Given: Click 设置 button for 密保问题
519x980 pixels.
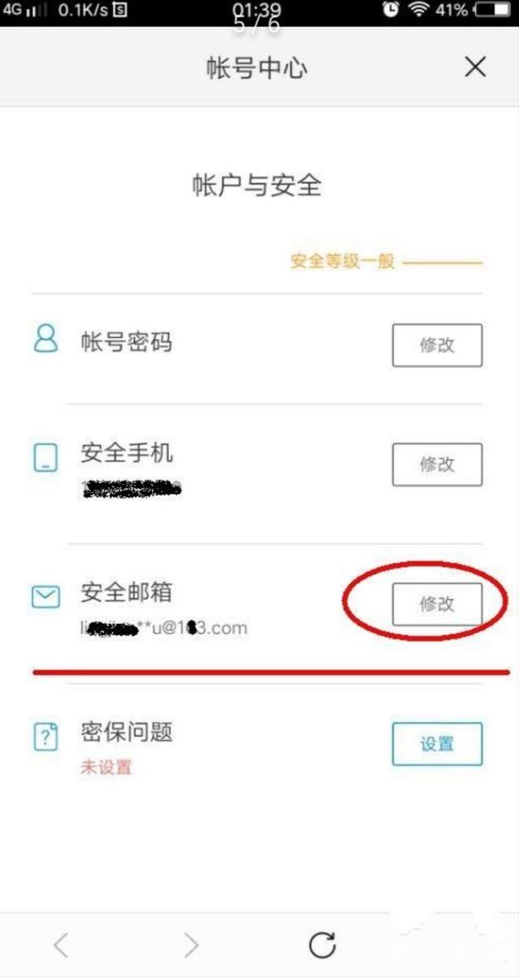Looking at the screenshot, I should (x=437, y=744).
